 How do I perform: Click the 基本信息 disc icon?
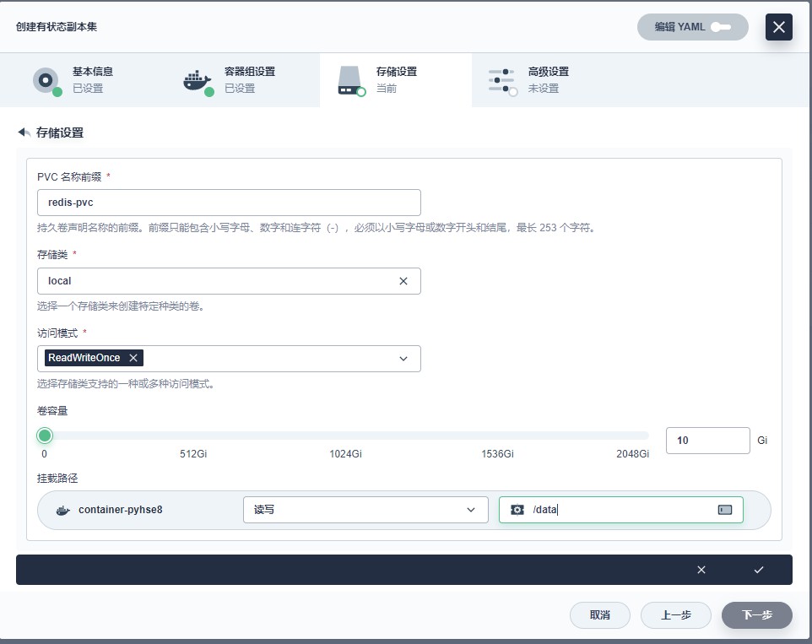[x=46, y=80]
